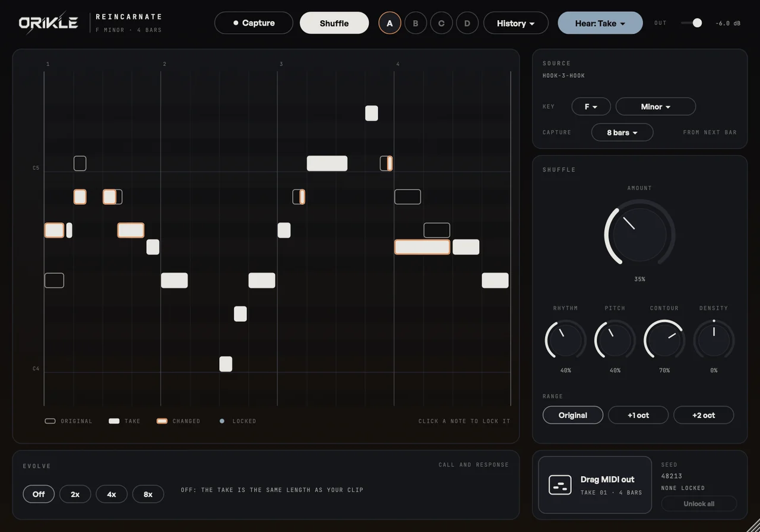Click the Unlock all button
Image resolution: width=760 pixels, height=532 pixels.
(699, 503)
